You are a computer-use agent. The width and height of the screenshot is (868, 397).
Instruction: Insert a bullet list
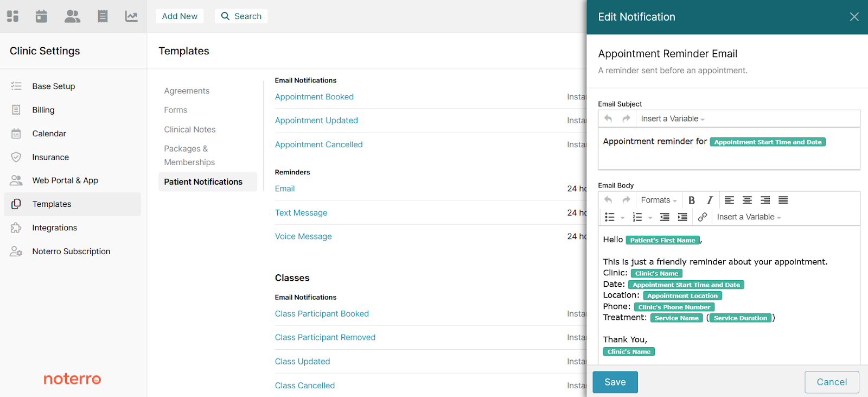pyautogui.click(x=610, y=217)
